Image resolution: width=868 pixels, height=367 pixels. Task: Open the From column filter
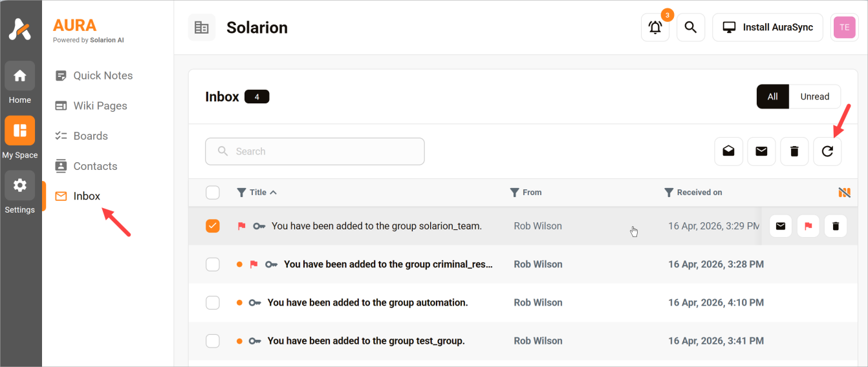[515, 193]
